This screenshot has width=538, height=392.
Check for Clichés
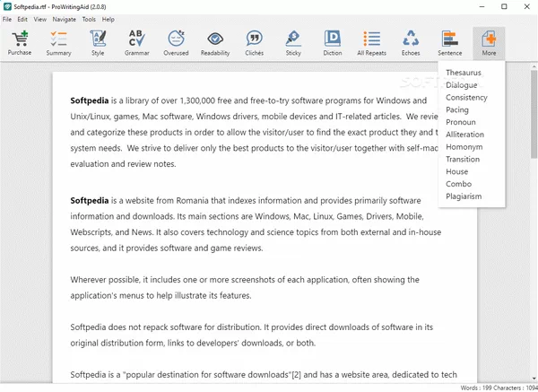point(255,43)
